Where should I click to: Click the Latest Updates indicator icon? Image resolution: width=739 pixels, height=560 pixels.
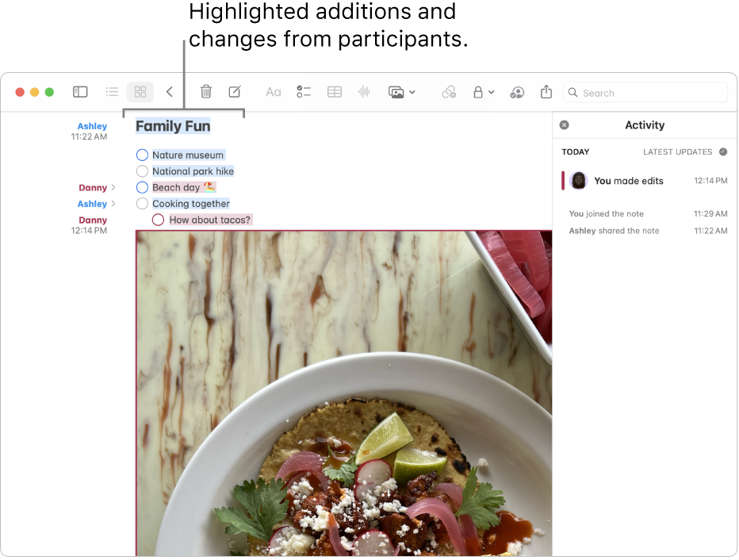tap(723, 152)
